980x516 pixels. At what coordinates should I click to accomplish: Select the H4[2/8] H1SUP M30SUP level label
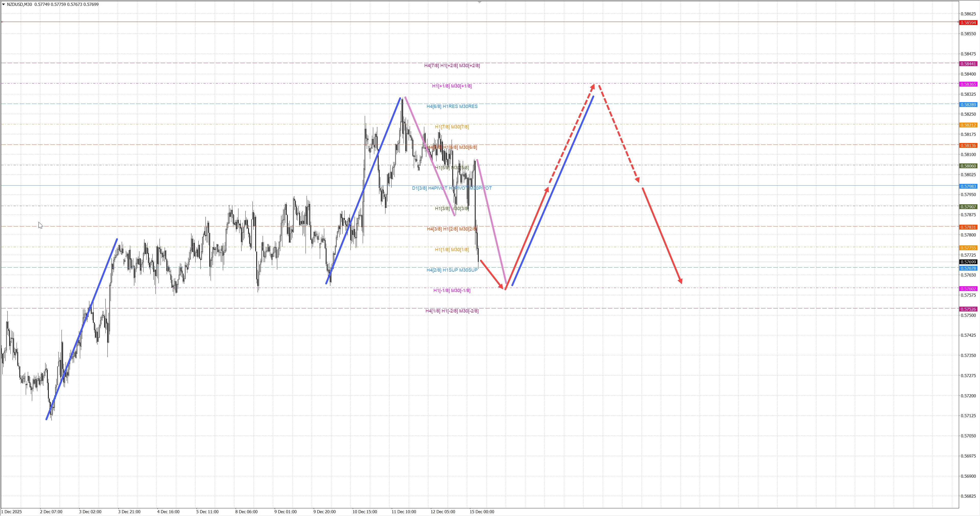[x=452, y=270]
